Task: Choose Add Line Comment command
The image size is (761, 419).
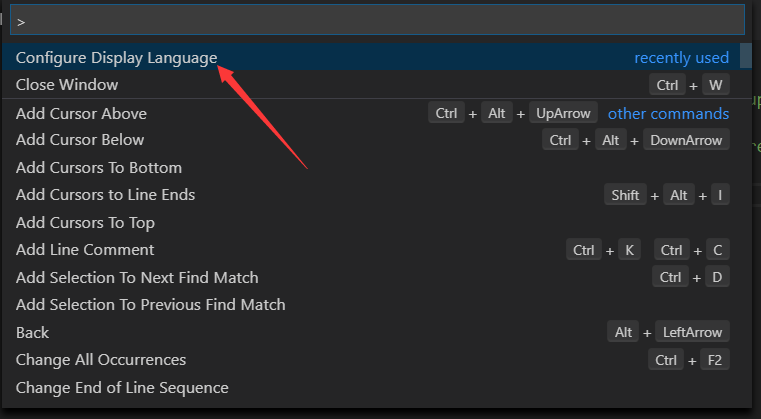Action: coord(85,250)
